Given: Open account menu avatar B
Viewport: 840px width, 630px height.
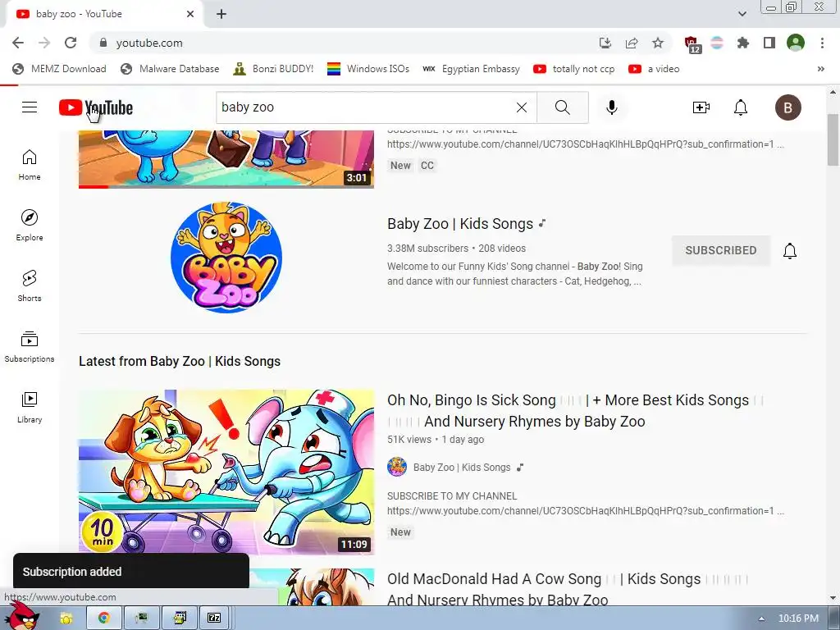Looking at the screenshot, I should tap(788, 107).
